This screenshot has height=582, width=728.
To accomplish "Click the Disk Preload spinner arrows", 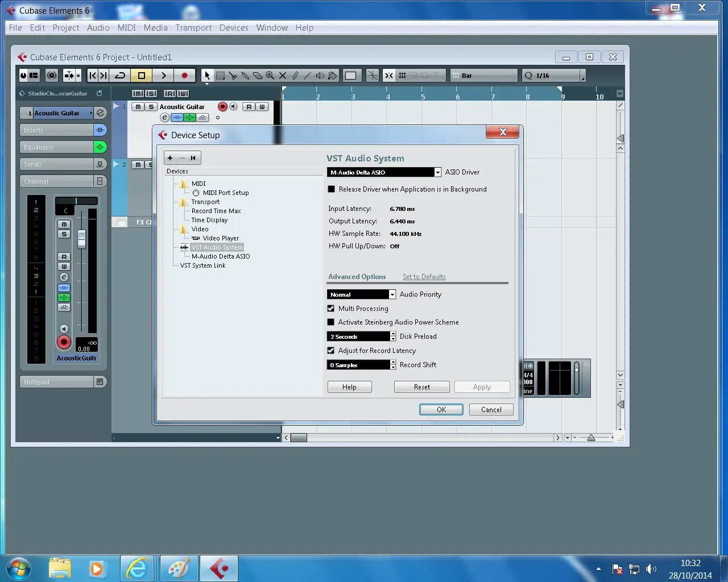I will (x=393, y=336).
